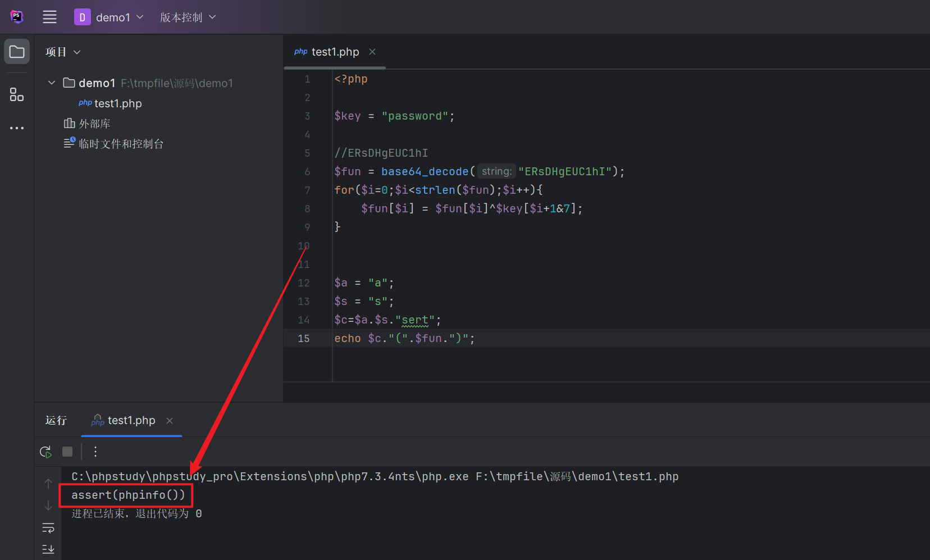Open the Structure tool window icon
Viewport: 930px width, 560px height.
pyautogui.click(x=17, y=94)
